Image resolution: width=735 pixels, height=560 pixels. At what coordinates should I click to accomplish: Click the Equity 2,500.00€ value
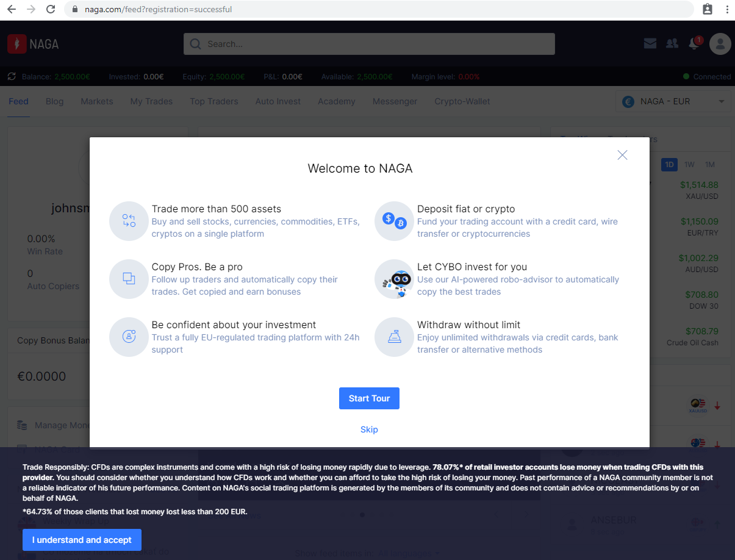227,77
